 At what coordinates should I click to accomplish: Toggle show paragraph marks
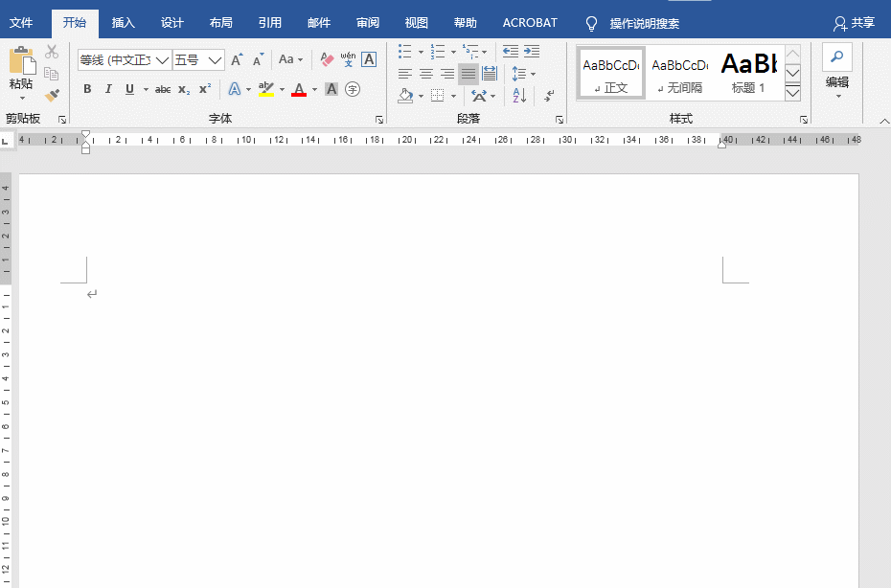click(x=549, y=96)
